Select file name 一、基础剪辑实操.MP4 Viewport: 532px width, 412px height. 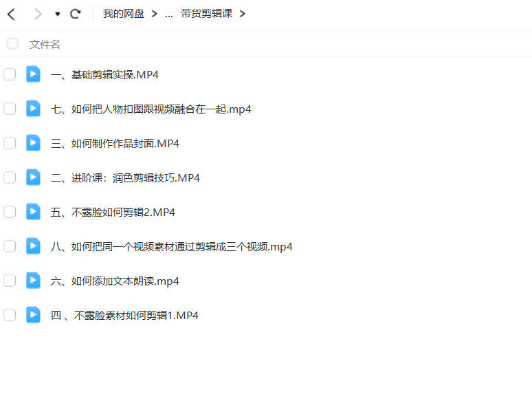pos(104,75)
